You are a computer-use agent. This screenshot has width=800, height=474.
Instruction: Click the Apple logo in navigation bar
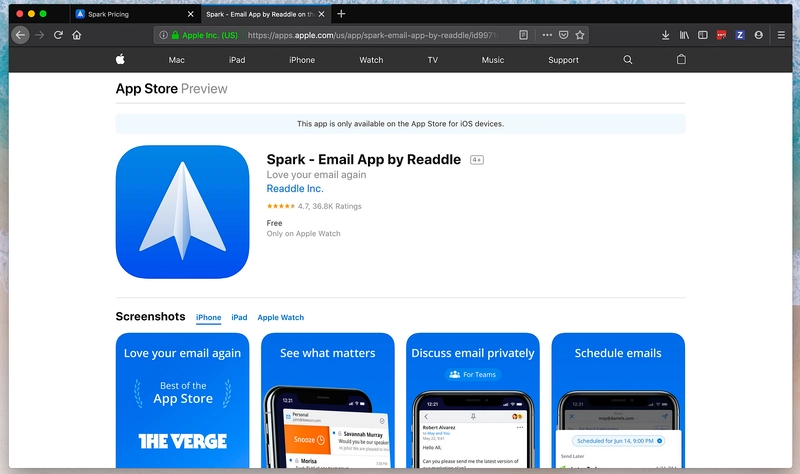pyautogui.click(x=120, y=60)
